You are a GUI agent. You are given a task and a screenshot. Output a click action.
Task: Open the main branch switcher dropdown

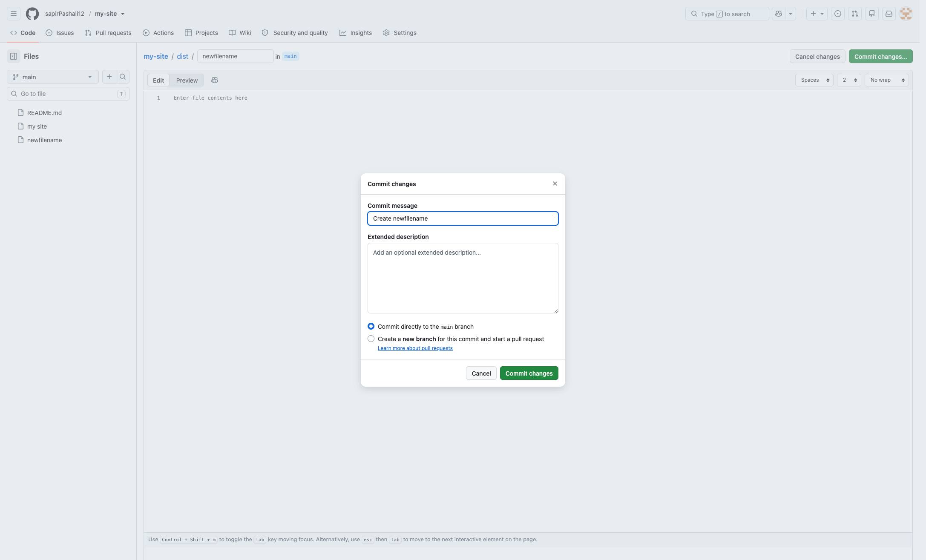[53, 77]
